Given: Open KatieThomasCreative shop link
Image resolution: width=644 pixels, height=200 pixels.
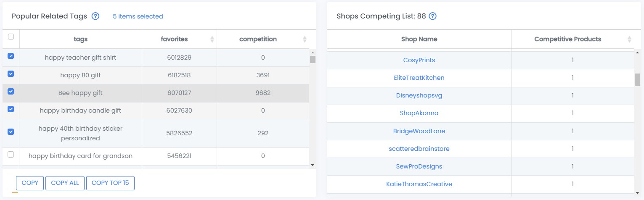Looking at the screenshot, I should click(x=419, y=184).
